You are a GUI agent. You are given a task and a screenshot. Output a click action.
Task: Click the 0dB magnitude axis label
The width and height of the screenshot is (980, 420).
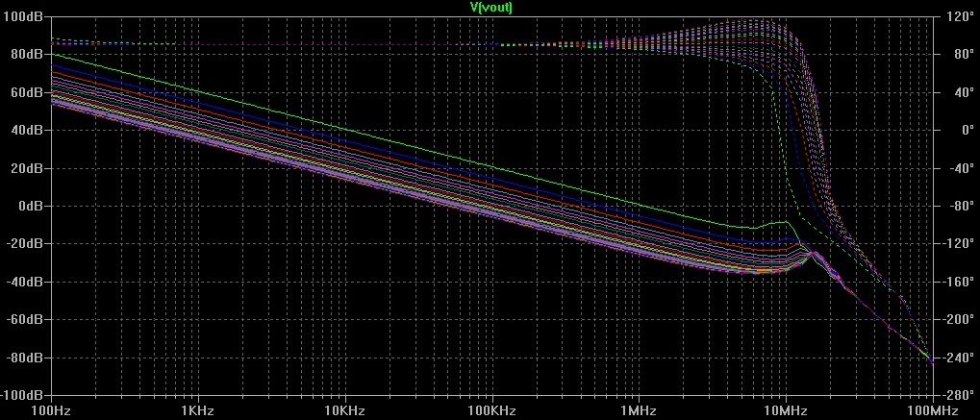[x=30, y=206]
